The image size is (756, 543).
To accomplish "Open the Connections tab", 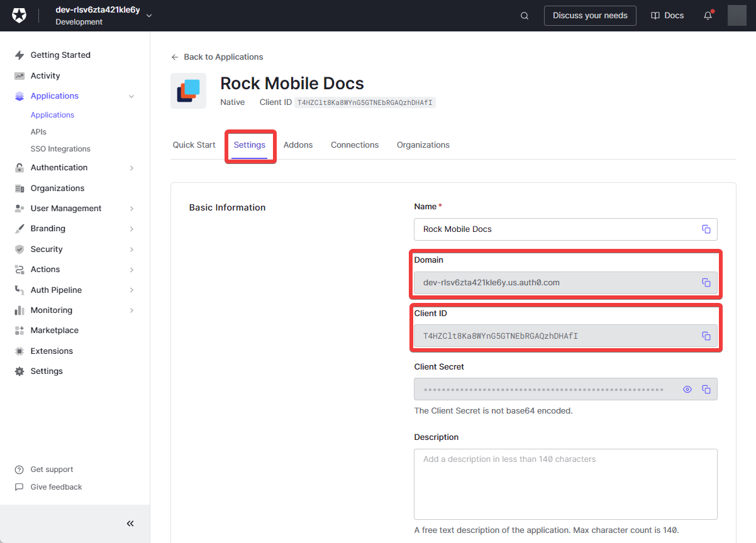I will click(x=355, y=145).
